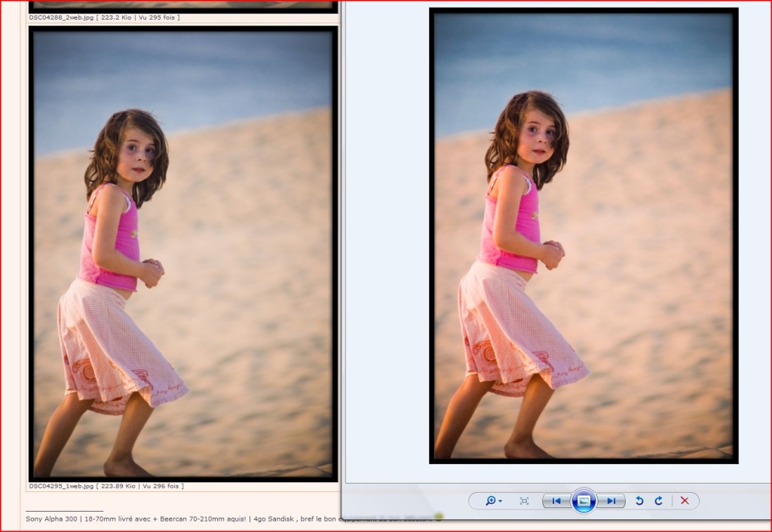Skip to the next photo
The width and height of the screenshot is (772, 532).
tap(611, 501)
